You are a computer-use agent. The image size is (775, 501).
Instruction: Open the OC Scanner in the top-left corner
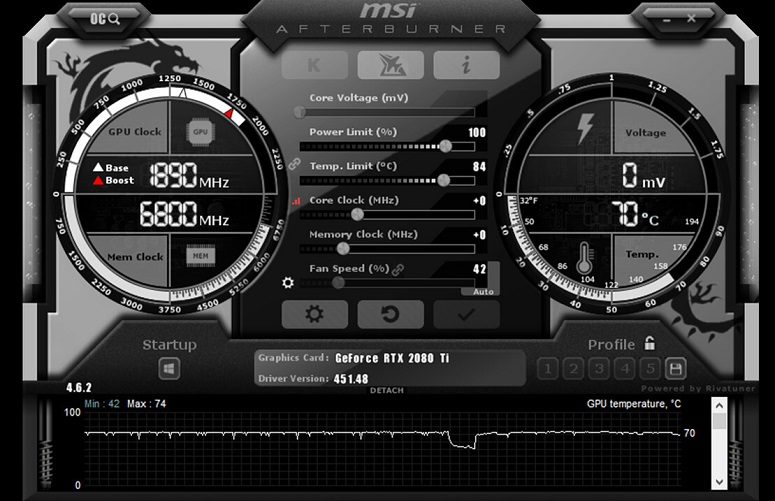(106, 18)
